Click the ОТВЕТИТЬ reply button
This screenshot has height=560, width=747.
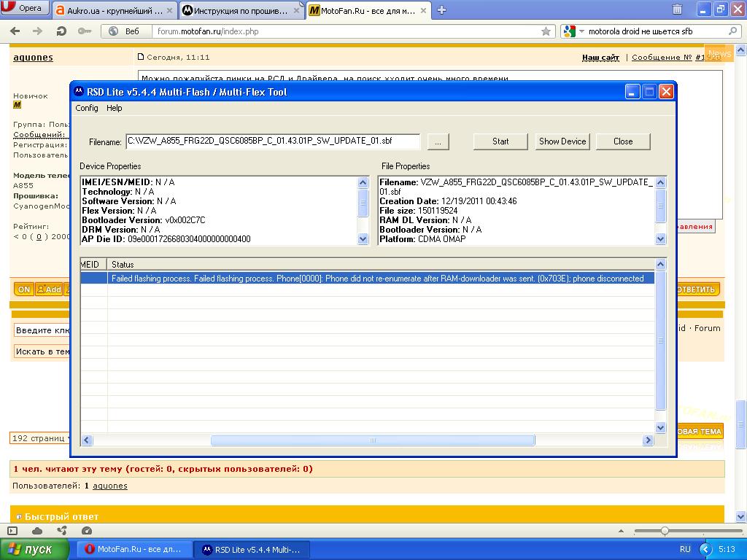tap(697, 289)
